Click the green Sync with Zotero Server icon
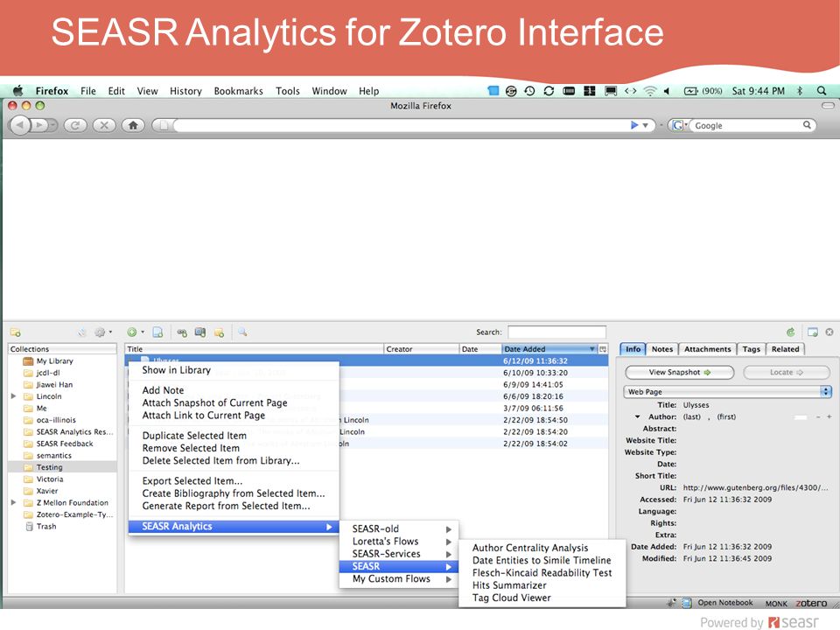 (791, 332)
